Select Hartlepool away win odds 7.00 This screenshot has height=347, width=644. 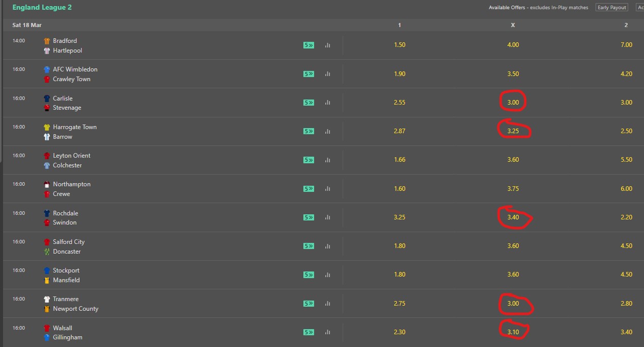click(x=626, y=45)
